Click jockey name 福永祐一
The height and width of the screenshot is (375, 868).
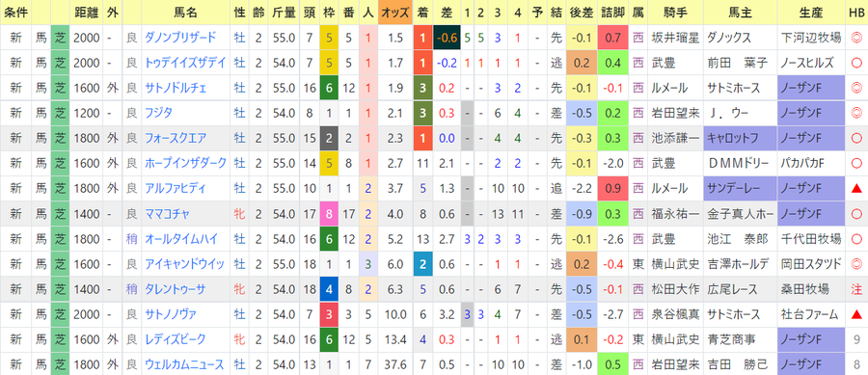(x=675, y=213)
